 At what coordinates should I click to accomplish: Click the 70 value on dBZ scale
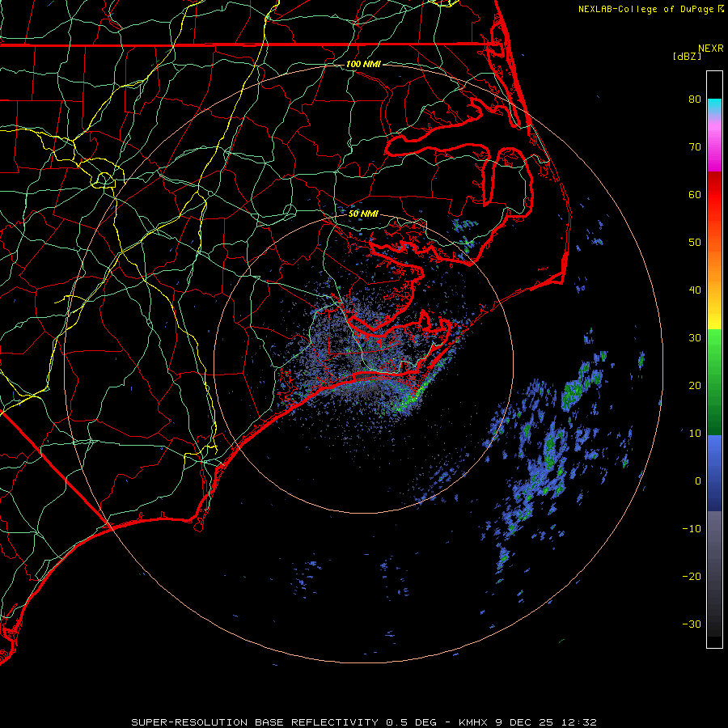[695, 146]
